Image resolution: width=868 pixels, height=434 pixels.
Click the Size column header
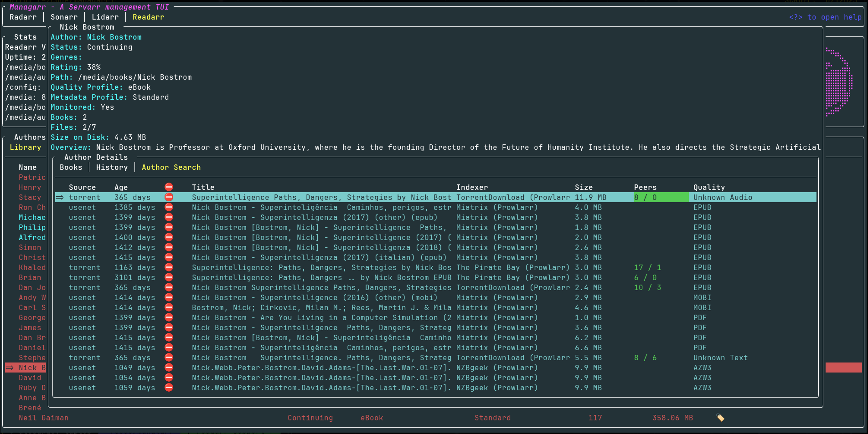[584, 187]
